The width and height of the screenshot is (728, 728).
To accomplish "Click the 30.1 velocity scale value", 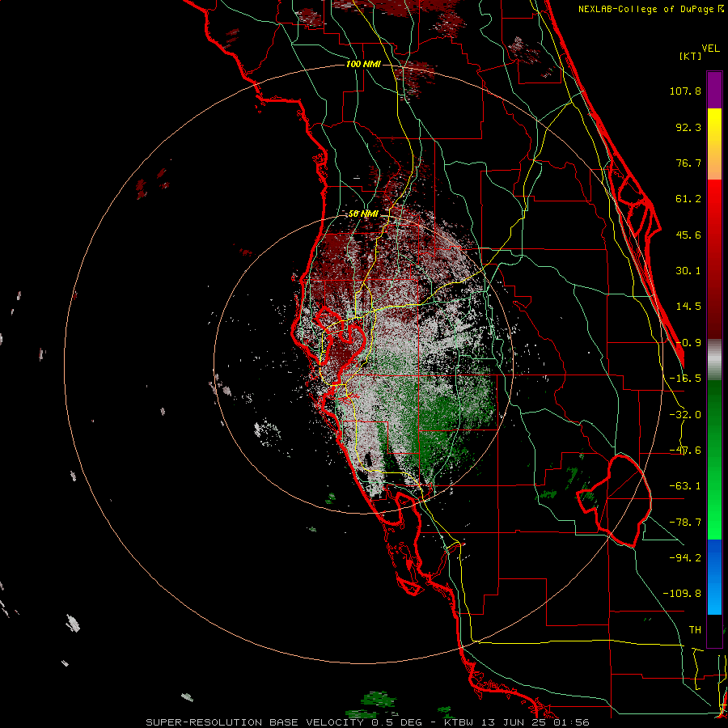I will 688,271.
